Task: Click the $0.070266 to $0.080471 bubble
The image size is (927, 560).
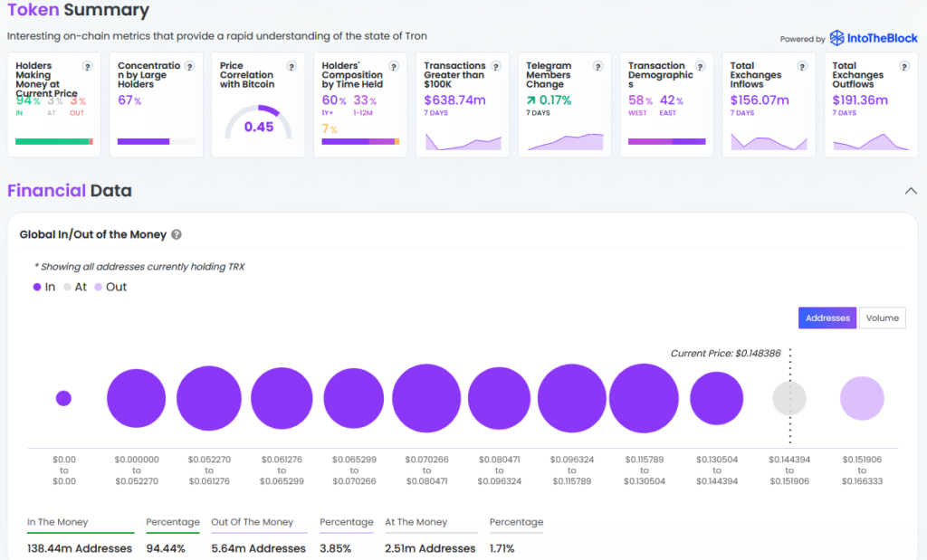Action: 426,398
